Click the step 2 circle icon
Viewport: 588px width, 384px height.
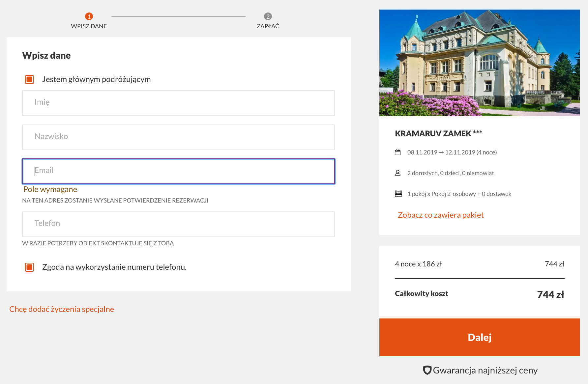click(x=268, y=16)
